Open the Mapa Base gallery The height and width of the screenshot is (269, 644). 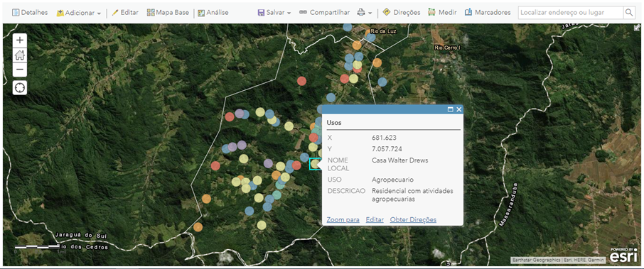tap(168, 12)
